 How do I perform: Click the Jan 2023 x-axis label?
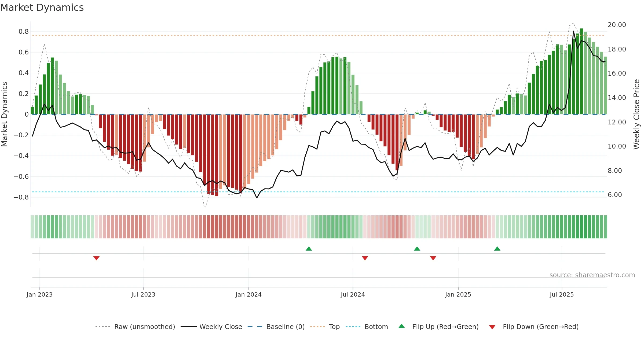40,294
